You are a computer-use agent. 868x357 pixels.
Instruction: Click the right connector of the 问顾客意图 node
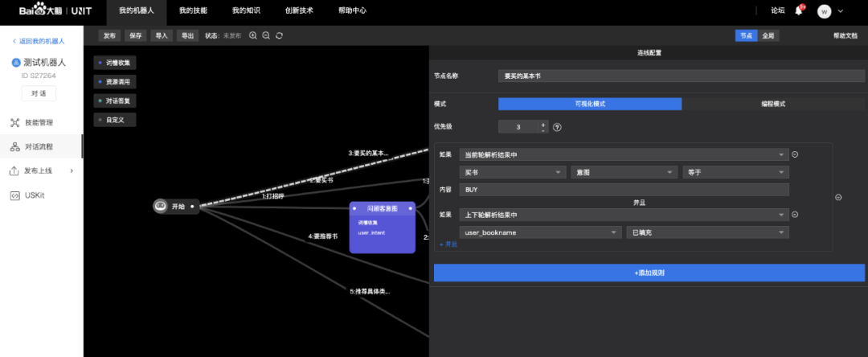(411, 209)
